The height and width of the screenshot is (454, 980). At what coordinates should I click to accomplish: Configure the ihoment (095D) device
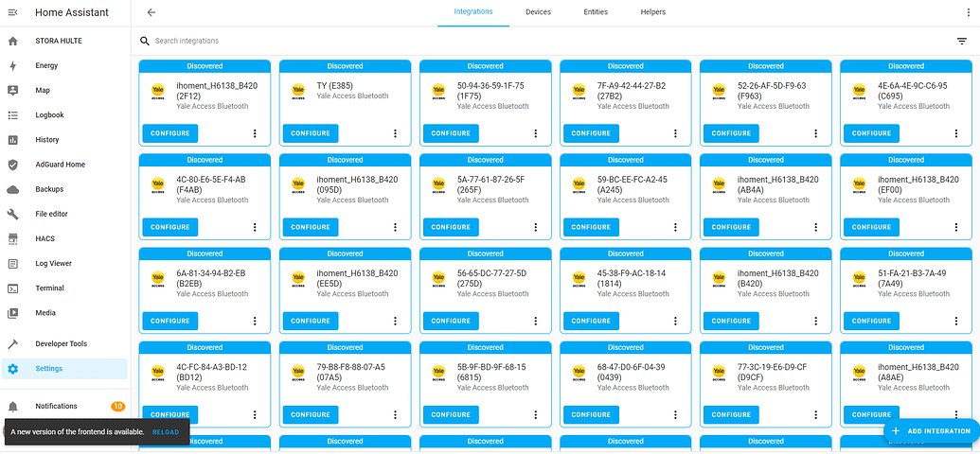click(311, 227)
